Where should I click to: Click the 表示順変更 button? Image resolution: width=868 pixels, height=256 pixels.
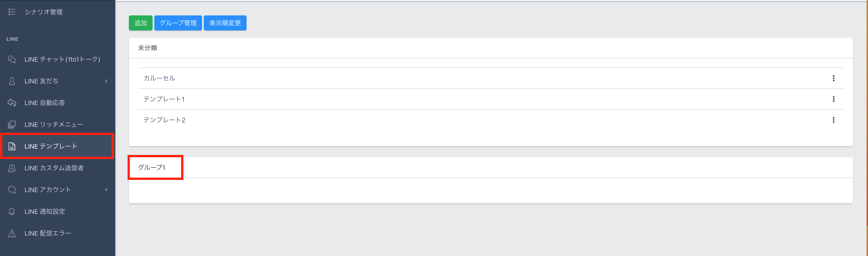point(225,23)
